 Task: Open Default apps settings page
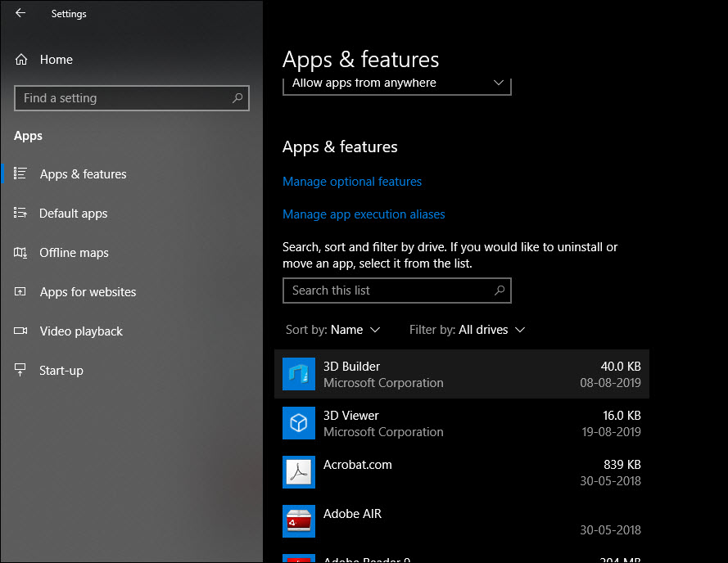coord(74,214)
